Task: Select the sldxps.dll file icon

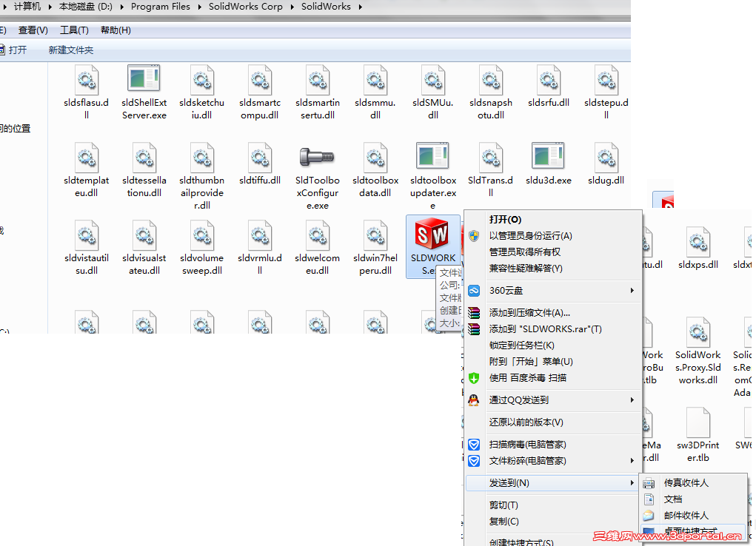Action: 698,242
